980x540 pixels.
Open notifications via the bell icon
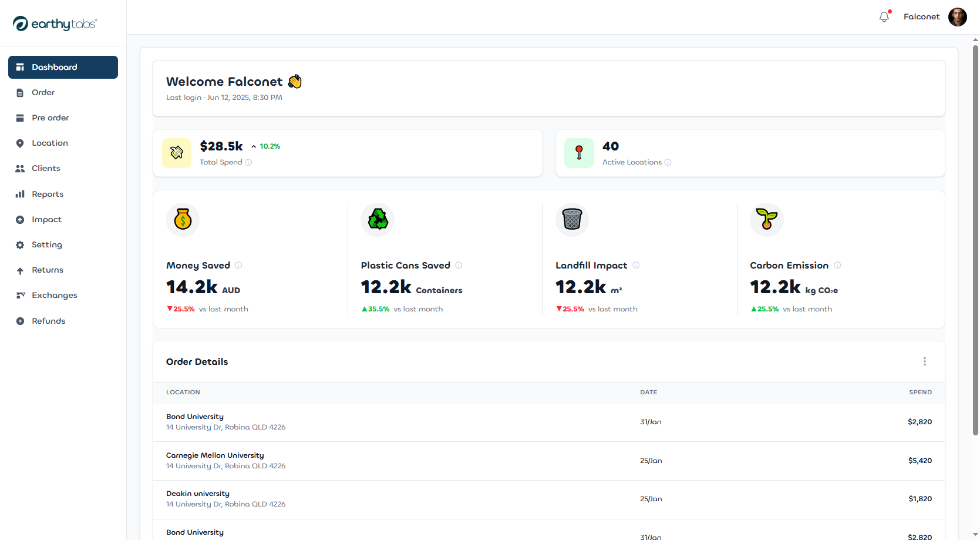(x=884, y=16)
